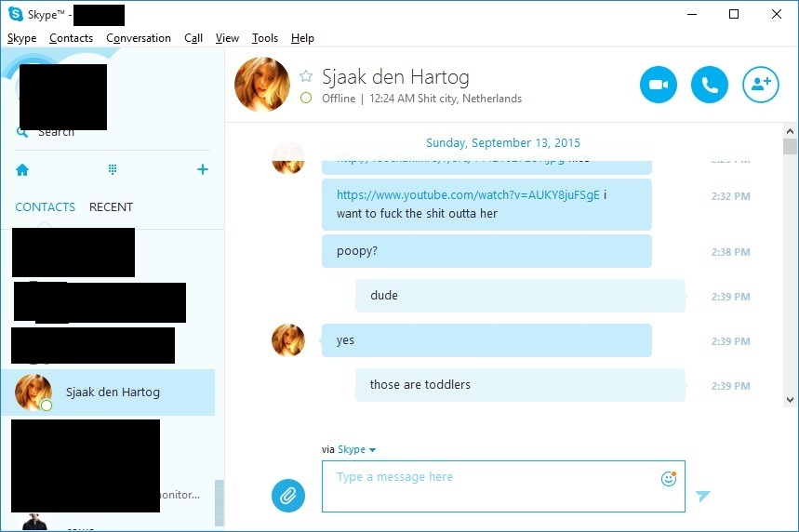Click the contact list scrollbar
799x532 pixels.
coord(220,502)
